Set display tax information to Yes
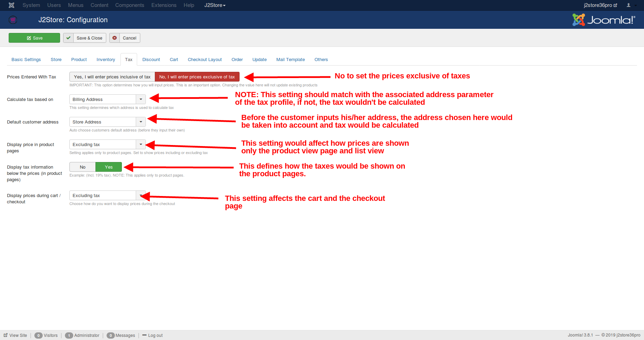644x340 pixels. pyautogui.click(x=109, y=167)
